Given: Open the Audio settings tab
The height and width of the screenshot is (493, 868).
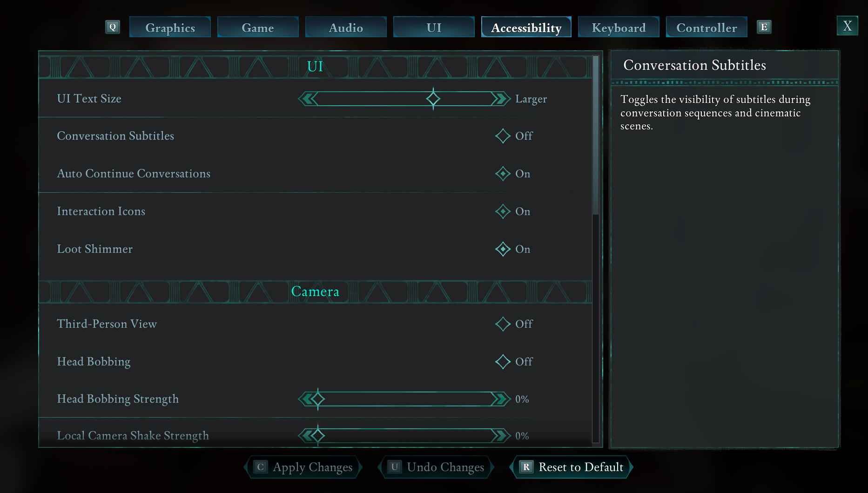Looking at the screenshot, I should click(346, 27).
